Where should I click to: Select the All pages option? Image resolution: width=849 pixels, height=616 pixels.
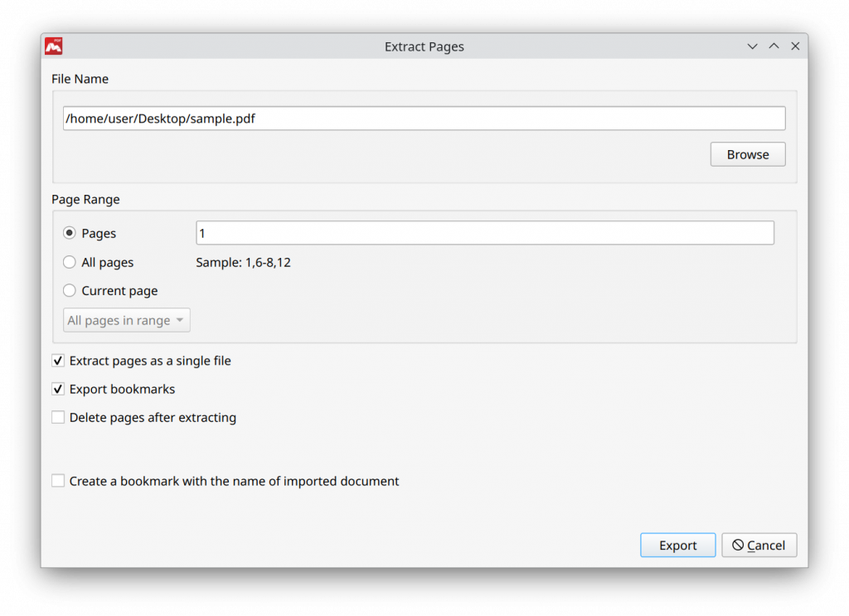click(69, 262)
